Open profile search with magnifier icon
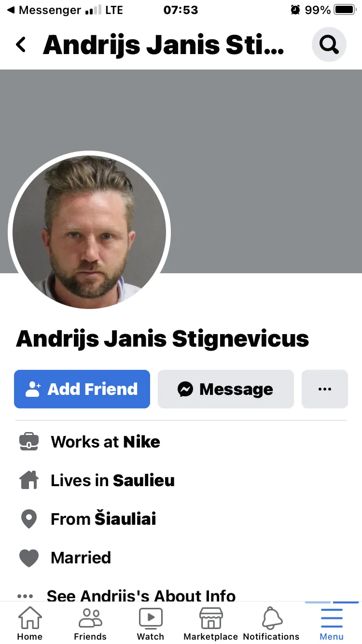 point(329,44)
